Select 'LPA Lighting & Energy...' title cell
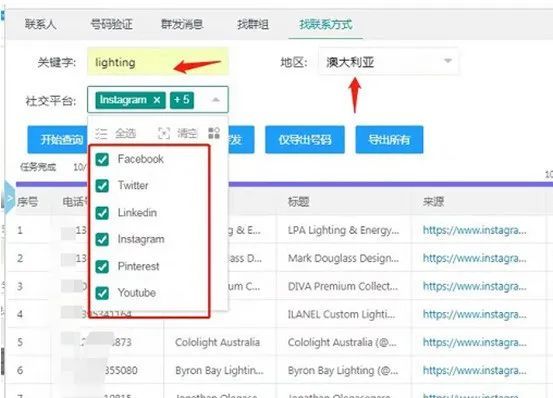Image resolution: width=553 pixels, height=398 pixels. point(344,230)
